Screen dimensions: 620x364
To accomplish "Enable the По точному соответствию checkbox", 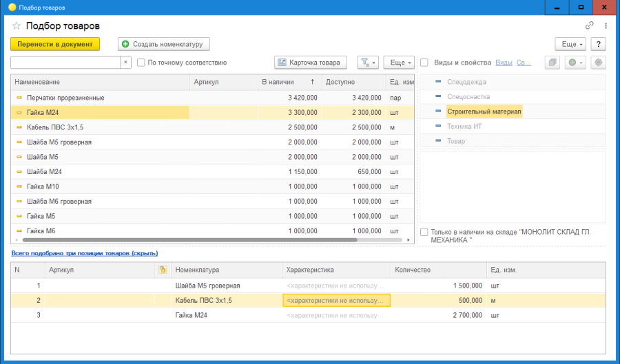I will [141, 63].
